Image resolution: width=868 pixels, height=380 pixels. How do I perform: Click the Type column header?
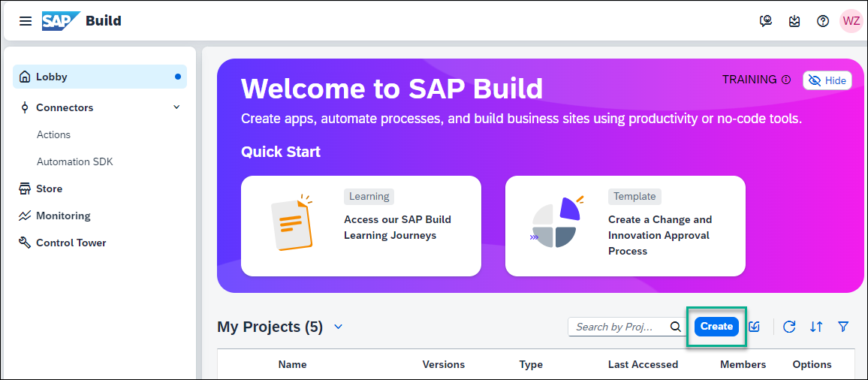[531, 364]
